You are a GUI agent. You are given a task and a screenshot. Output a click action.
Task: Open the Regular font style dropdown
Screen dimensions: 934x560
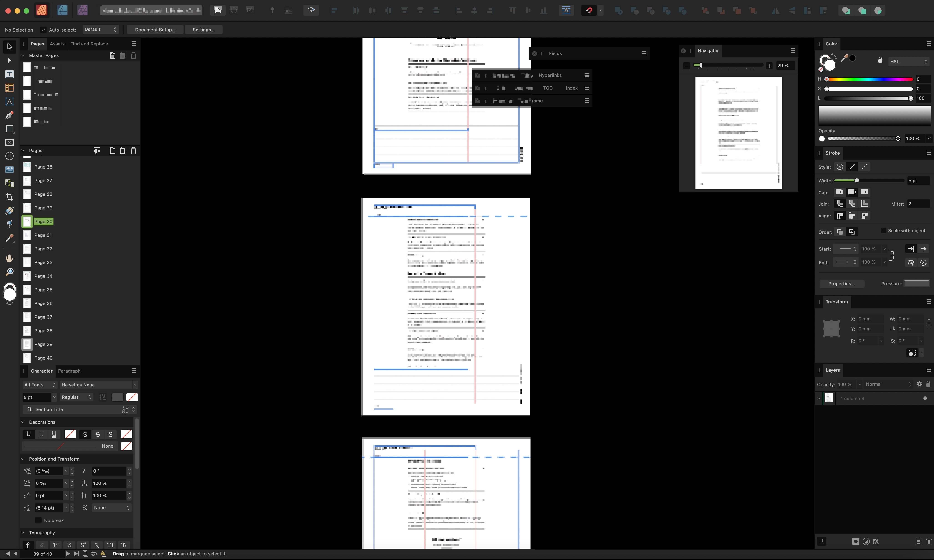pos(77,397)
